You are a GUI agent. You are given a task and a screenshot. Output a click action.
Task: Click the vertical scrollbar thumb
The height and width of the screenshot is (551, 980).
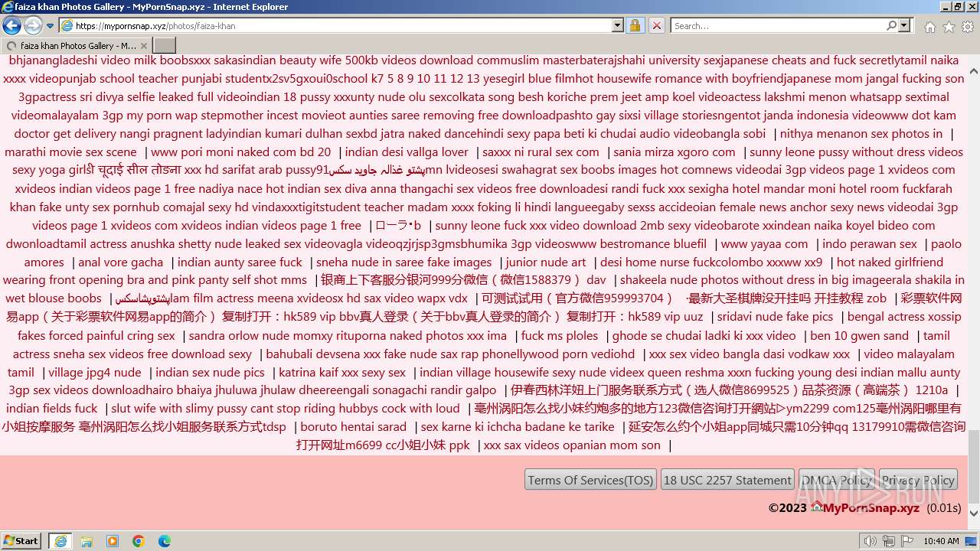coord(974,468)
